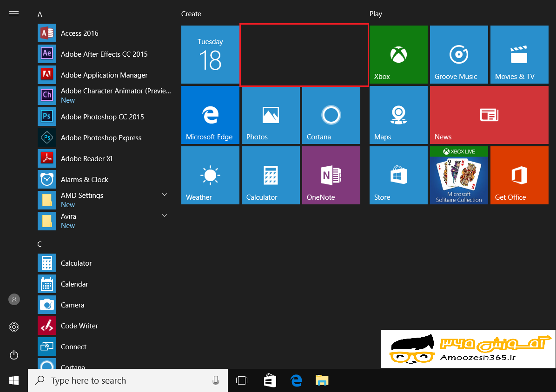Launch the Xbox tile
The height and width of the screenshot is (392, 556).
[x=398, y=54]
